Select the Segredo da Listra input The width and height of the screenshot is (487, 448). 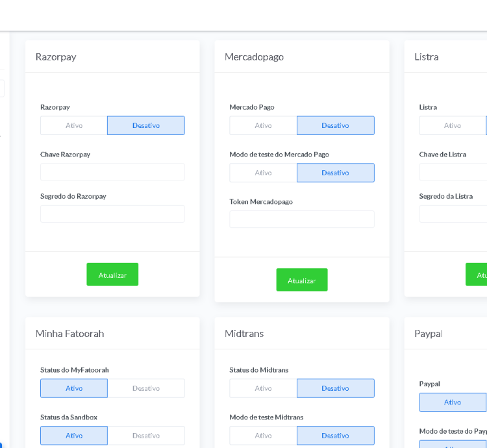(x=453, y=214)
